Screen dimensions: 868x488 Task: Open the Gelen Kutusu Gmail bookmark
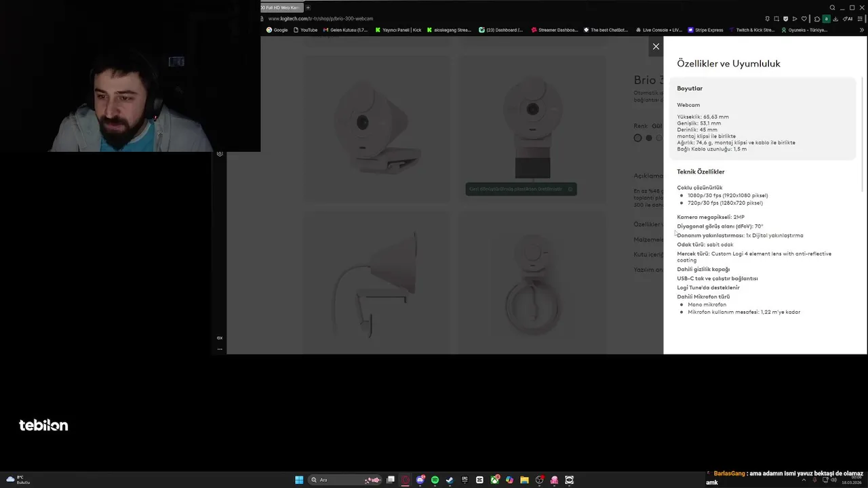(x=345, y=30)
